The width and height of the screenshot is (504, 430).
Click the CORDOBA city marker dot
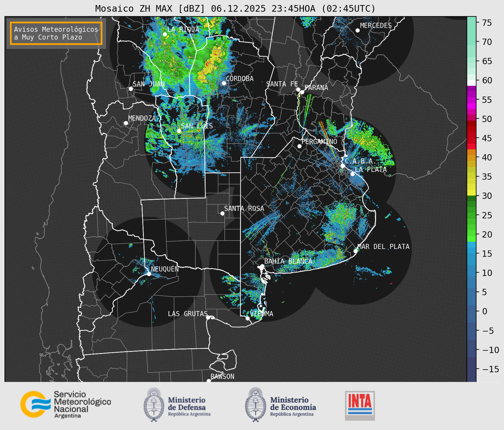[x=224, y=83]
